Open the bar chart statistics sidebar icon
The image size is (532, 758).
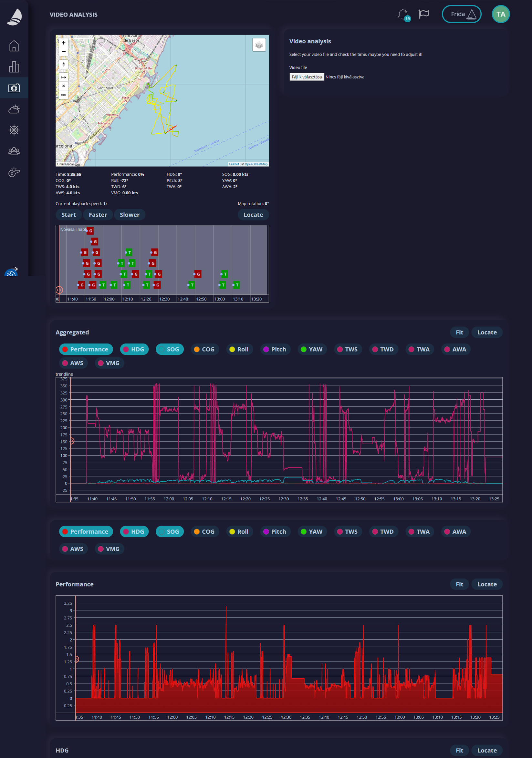[14, 67]
